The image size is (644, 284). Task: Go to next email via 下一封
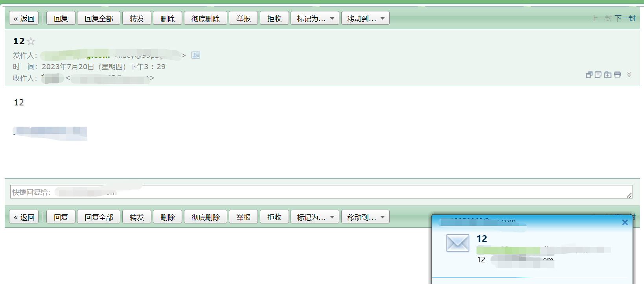(x=625, y=18)
